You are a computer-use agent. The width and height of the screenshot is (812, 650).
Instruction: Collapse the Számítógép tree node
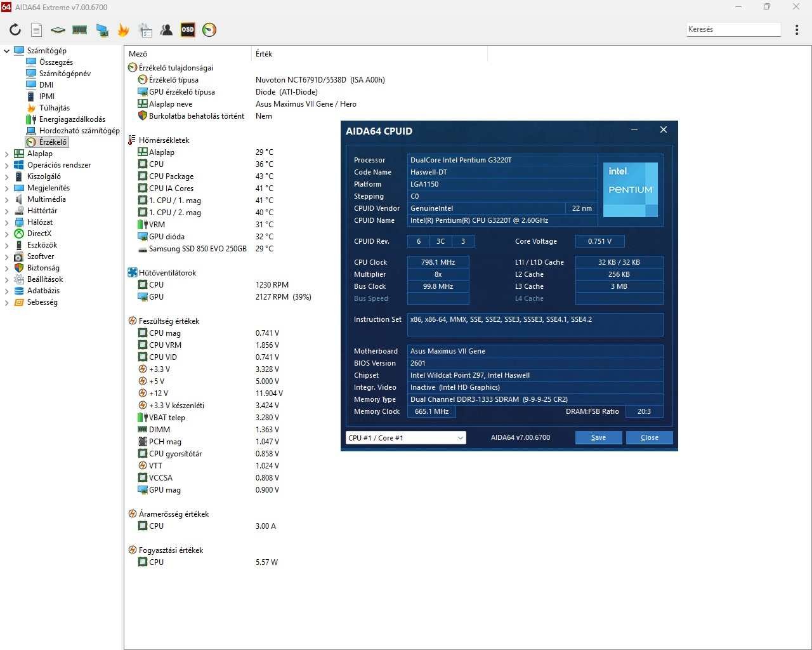(7, 51)
